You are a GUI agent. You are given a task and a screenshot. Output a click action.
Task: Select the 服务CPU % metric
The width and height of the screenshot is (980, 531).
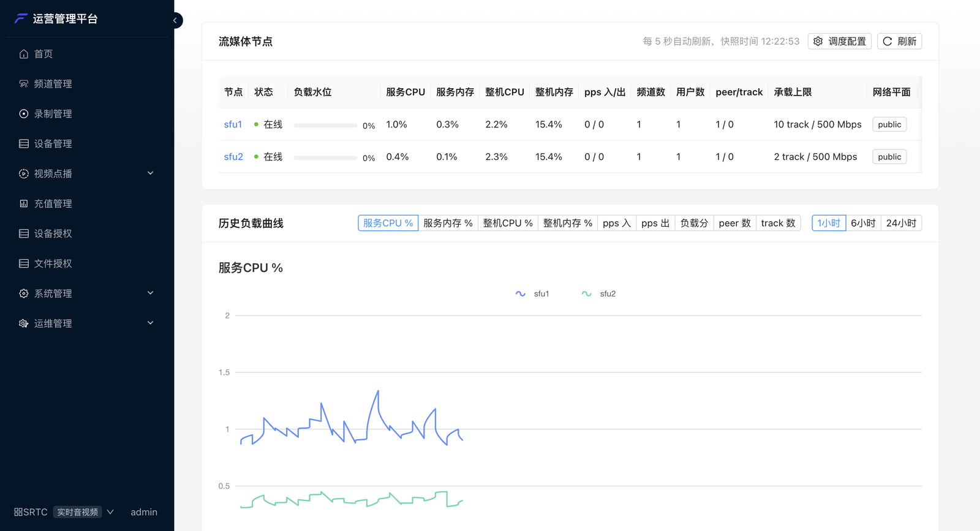pyautogui.click(x=388, y=223)
